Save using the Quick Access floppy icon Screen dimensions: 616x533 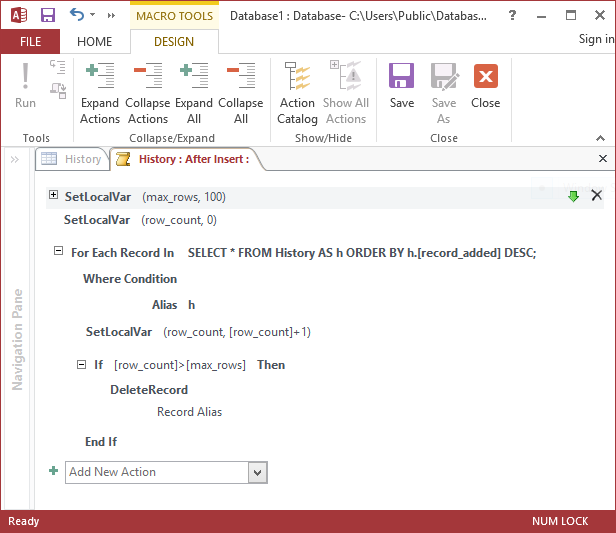pos(48,15)
